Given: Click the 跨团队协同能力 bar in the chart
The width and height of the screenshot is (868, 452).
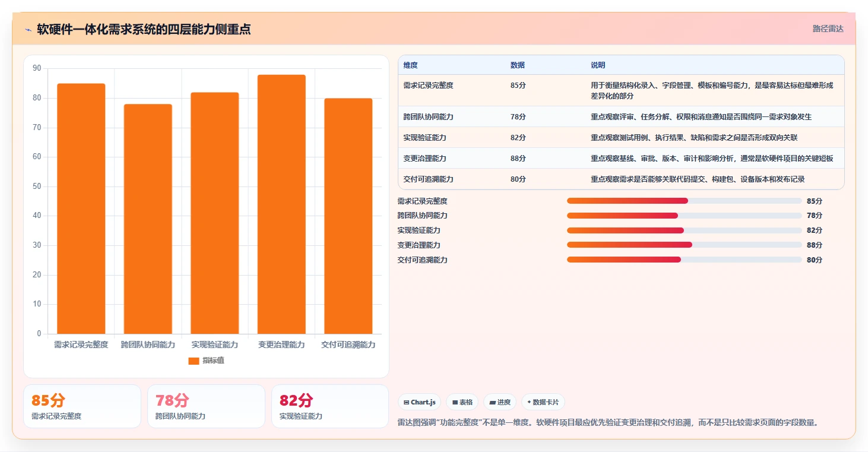Looking at the screenshot, I should tap(148, 219).
